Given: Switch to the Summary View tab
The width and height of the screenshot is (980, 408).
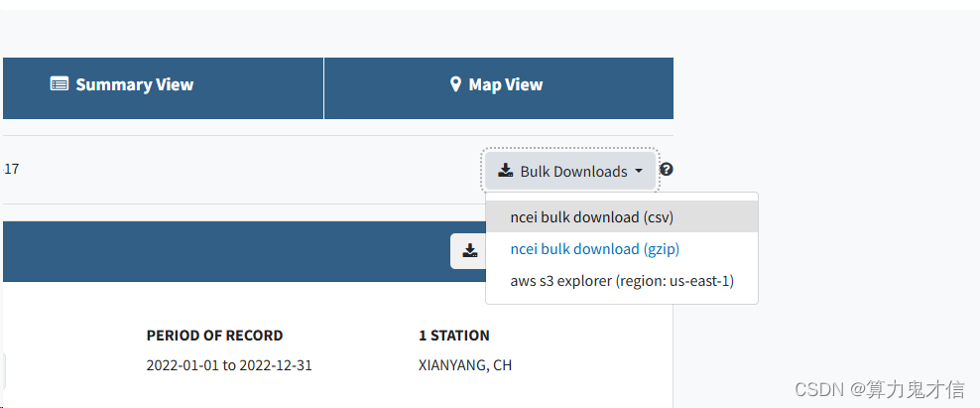Looking at the screenshot, I should (x=163, y=88).
